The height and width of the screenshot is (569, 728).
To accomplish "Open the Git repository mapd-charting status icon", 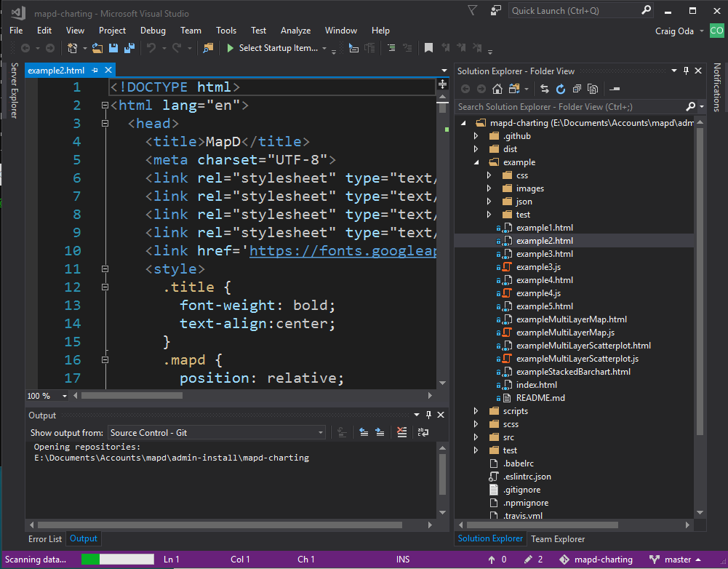I will click(x=564, y=560).
